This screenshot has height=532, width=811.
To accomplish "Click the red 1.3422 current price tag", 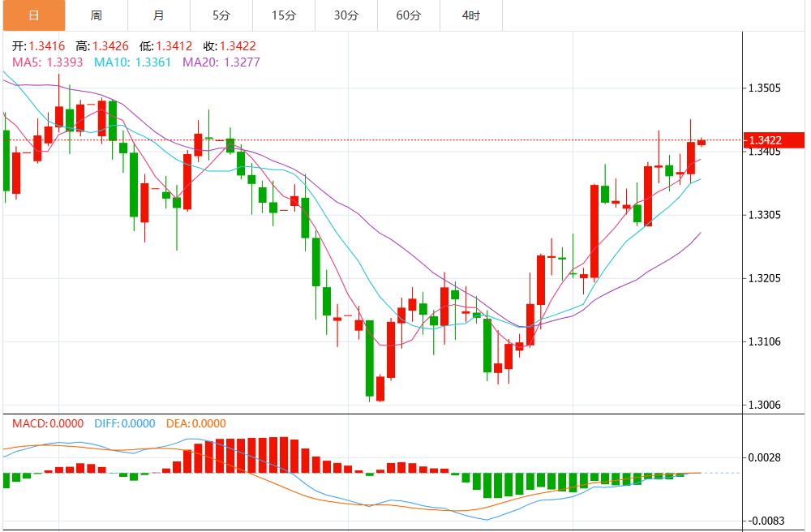I will click(x=776, y=140).
